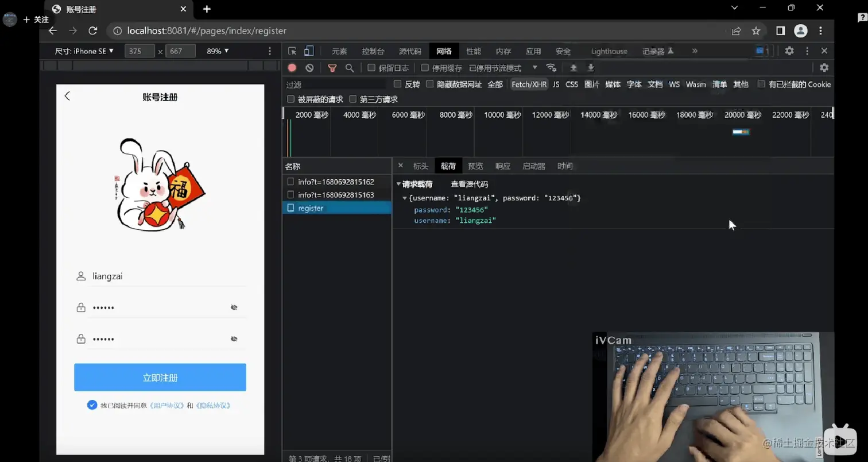868x462 pixels.
Task: Toggle the agreement checkbox on registration page
Action: click(x=92, y=405)
